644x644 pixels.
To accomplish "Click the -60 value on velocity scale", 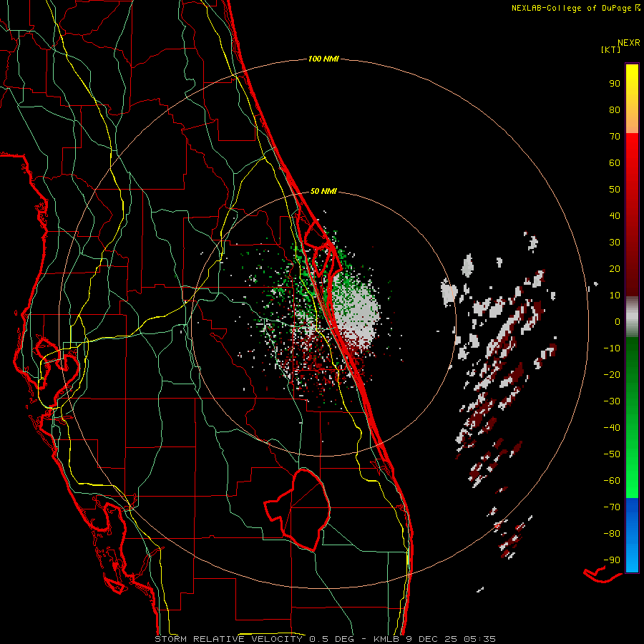I will click(x=612, y=481).
